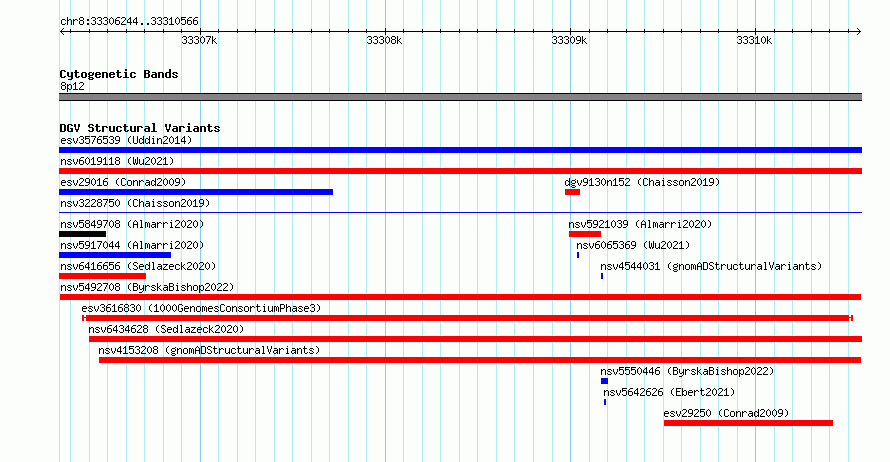
Task: Select the red nsv5921039 variant bar
Action: 585,234
